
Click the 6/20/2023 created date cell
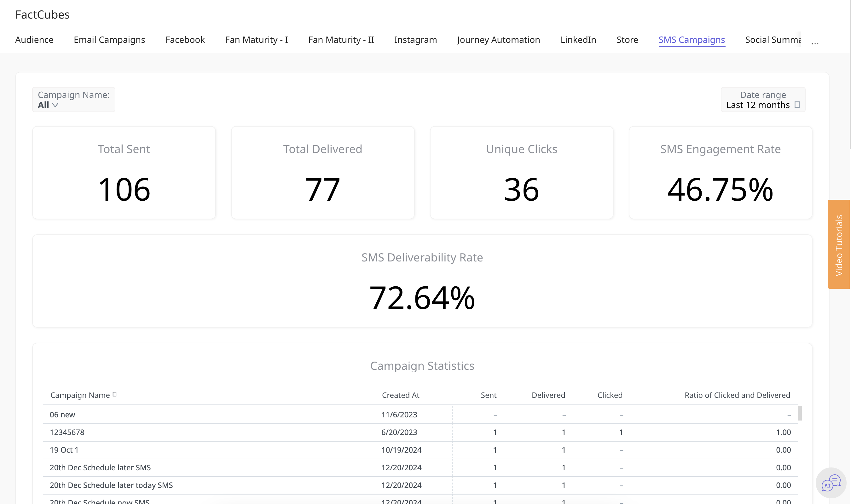(399, 432)
